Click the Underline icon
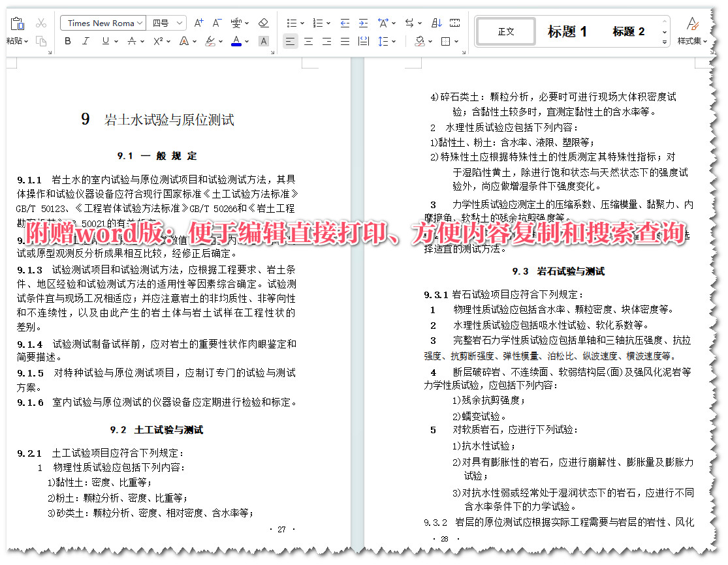Image resolution: width=728 pixels, height=565 pixels. tap(105, 40)
